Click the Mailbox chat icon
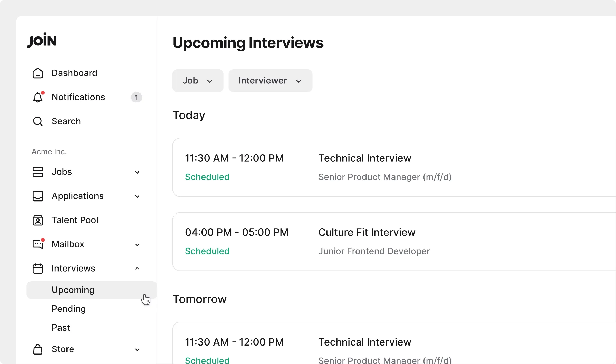This screenshot has height=364, width=616. (38, 244)
